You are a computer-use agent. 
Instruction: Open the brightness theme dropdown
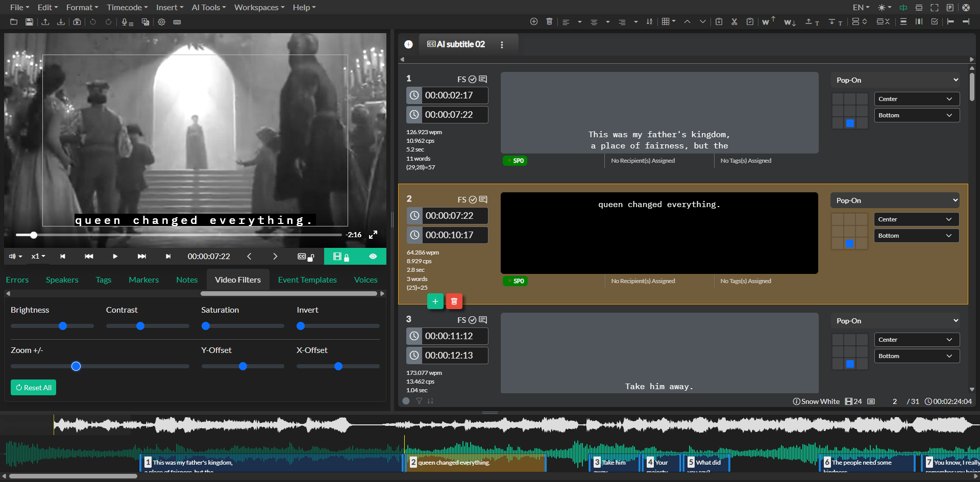tap(885, 8)
